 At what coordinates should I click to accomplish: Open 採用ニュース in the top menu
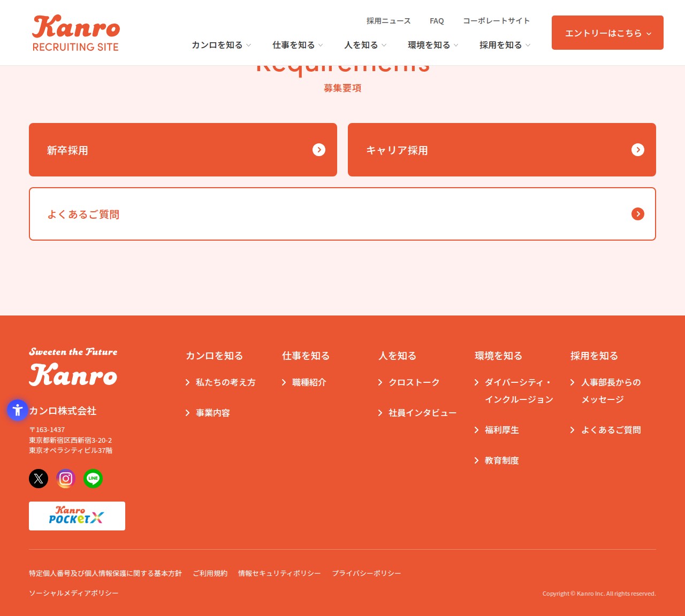(x=389, y=21)
